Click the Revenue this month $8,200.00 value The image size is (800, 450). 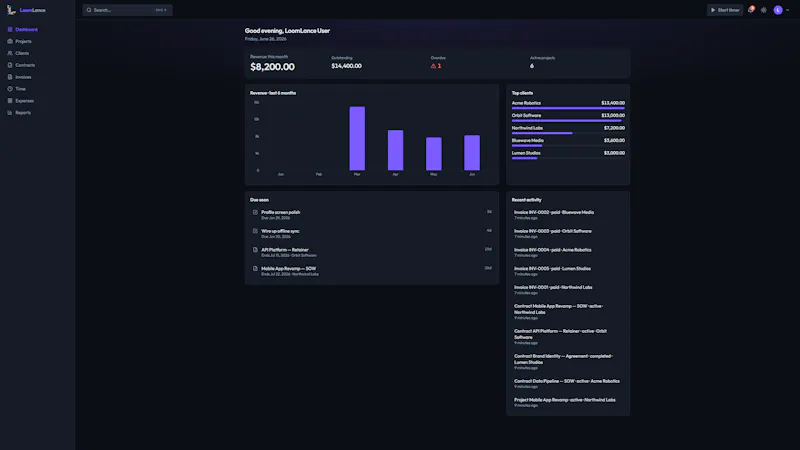[272, 67]
